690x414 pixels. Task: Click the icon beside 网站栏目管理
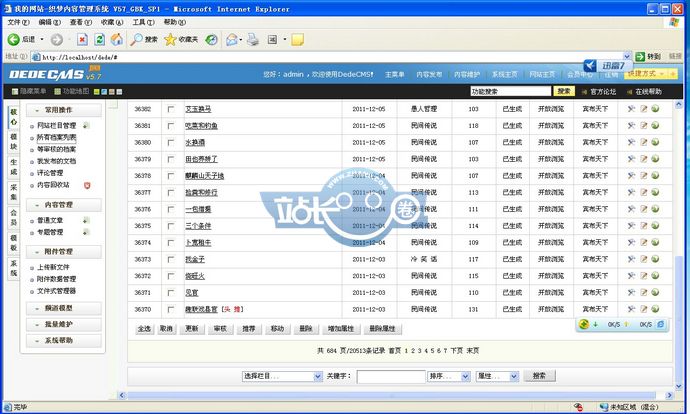pyautogui.click(x=86, y=125)
